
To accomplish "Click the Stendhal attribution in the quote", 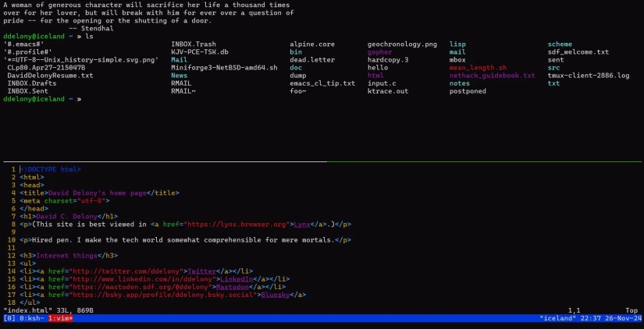I will (x=91, y=29).
